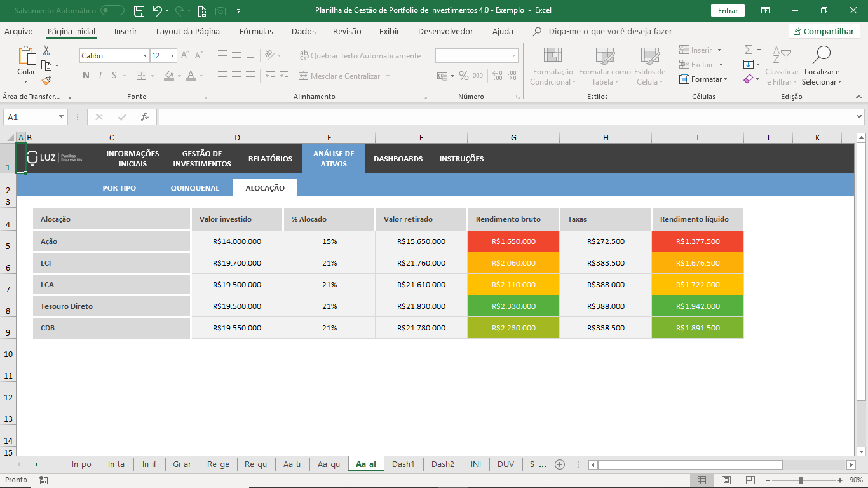The height and width of the screenshot is (488, 868).
Task: Toggle italic formatting (I)
Action: 100,76
